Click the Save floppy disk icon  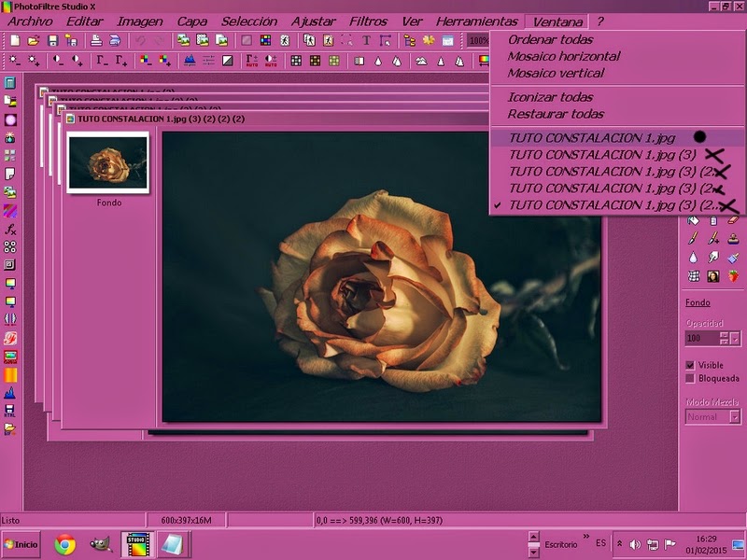pyautogui.click(x=52, y=41)
